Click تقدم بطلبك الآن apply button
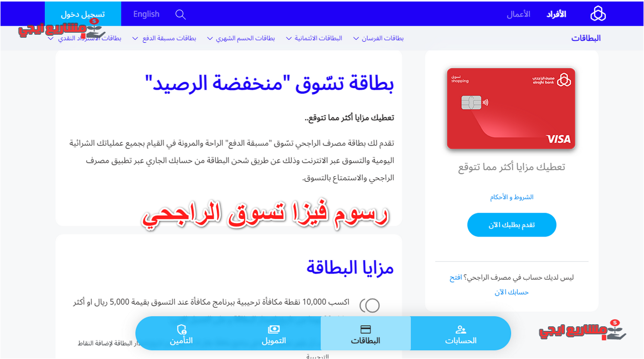 [512, 225]
